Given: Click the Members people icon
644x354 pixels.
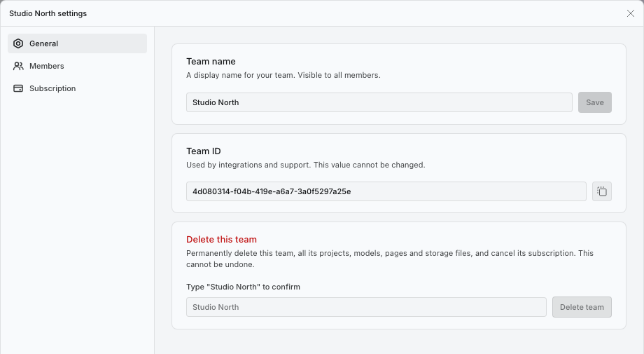Looking at the screenshot, I should tap(18, 66).
